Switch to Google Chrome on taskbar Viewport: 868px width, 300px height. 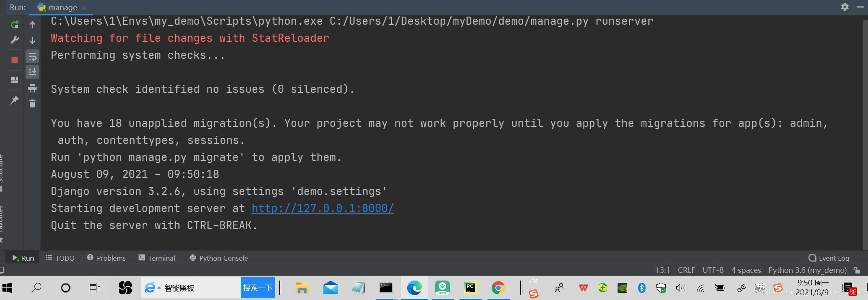coord(498,288)
